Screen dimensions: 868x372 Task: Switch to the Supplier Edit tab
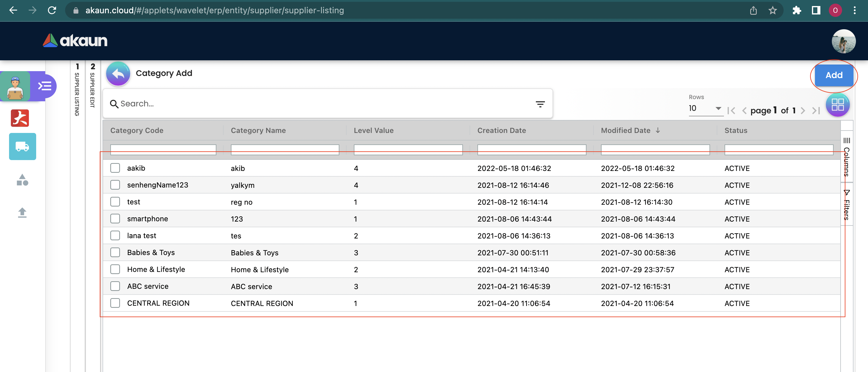pos(93,87)
